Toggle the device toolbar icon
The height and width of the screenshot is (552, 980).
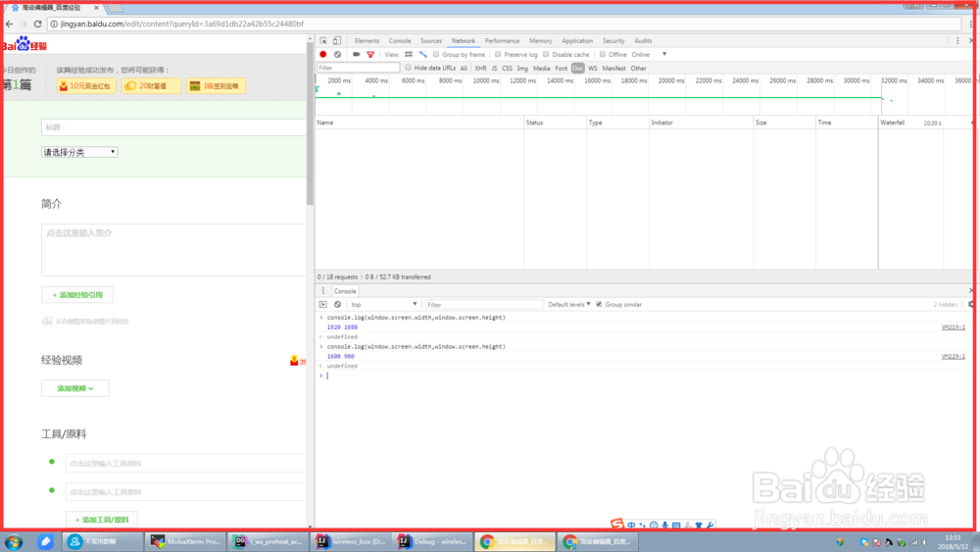click(x=337, y=40)
